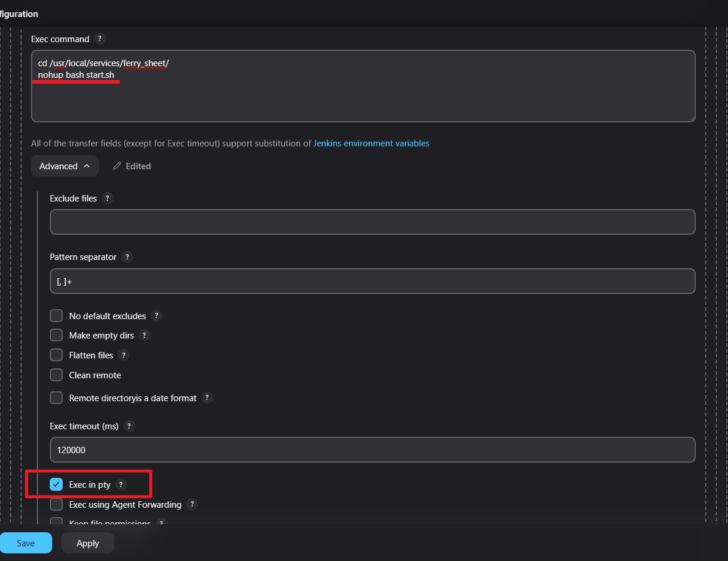Show help for Exec in pty

coord(121,484)
